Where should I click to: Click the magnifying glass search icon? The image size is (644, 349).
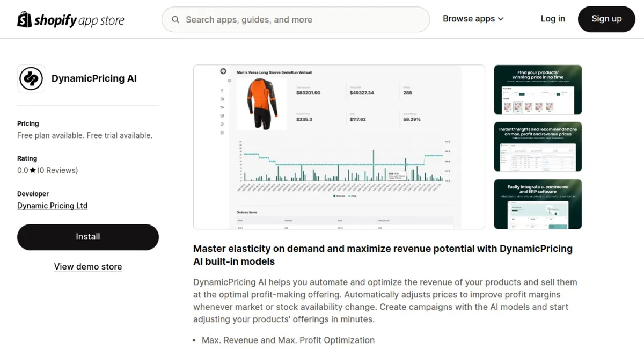pyautogui.click(x=175, y=20)
